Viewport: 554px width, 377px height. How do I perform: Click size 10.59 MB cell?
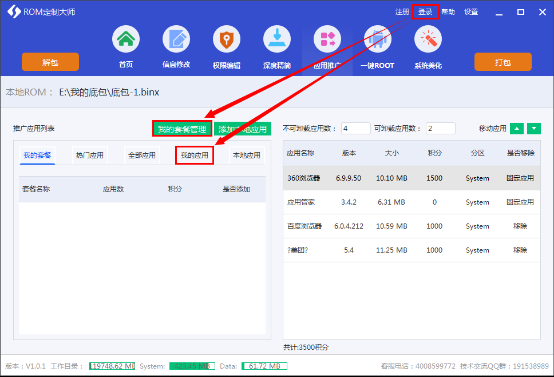(x=391, y=226)
